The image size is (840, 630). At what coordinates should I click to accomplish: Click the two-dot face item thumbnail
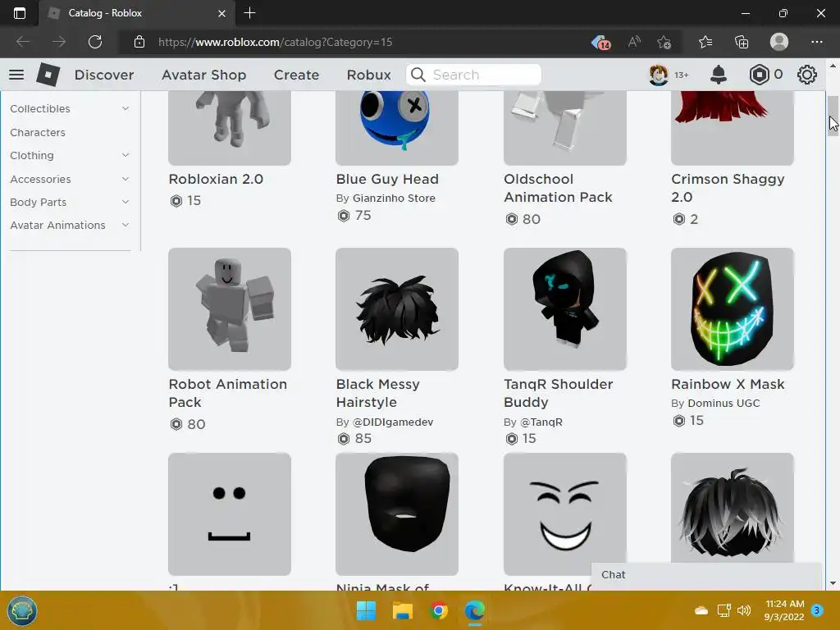click(230, 514)
